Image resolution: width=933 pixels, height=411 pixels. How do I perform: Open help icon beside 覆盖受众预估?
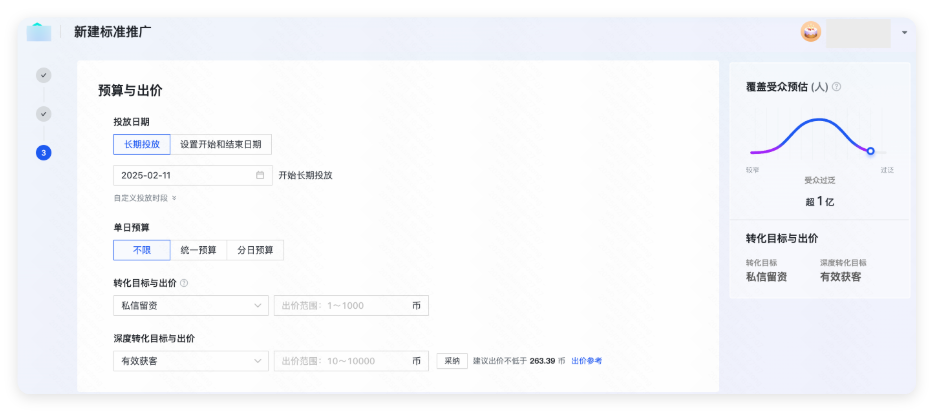[x=837, y=87]
